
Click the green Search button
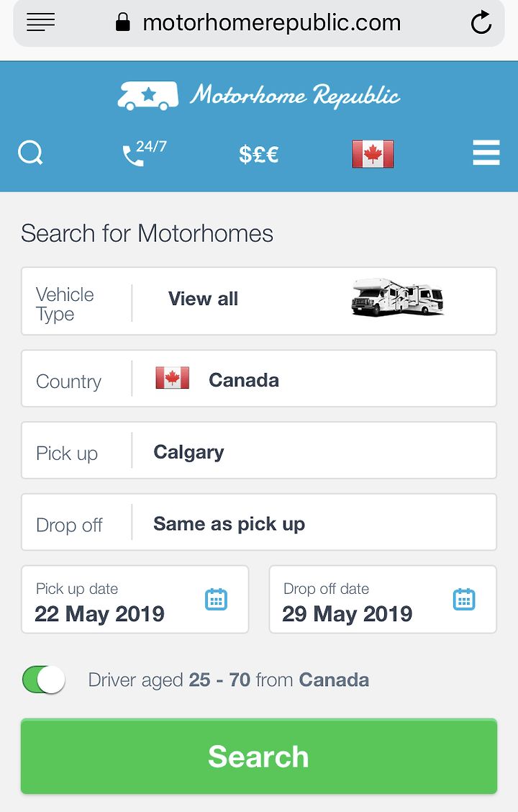259,756
